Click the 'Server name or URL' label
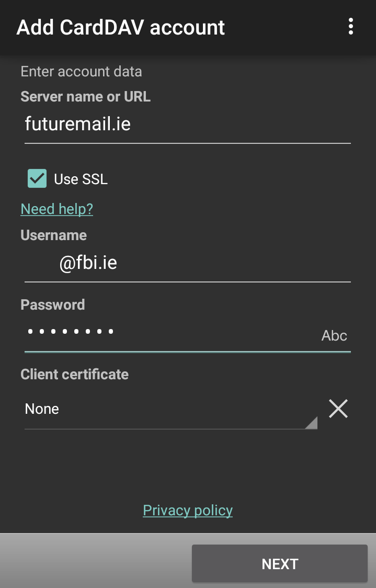Viewport: 376px width, 588px height. pos(85,97)
